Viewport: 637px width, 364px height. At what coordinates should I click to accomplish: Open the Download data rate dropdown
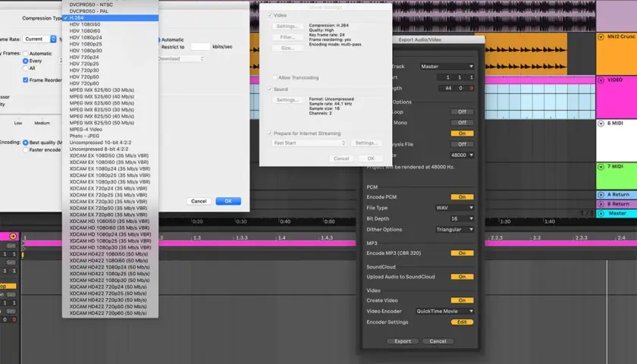click(181, 59)
